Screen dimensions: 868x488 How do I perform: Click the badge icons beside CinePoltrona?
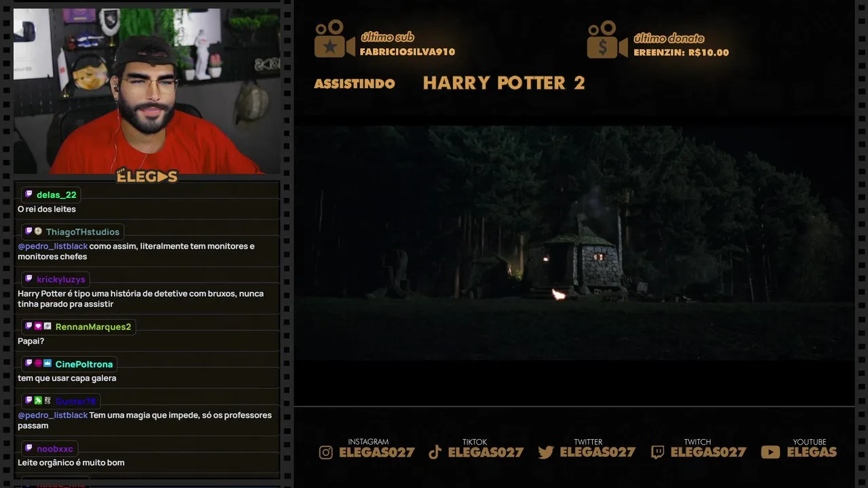[38, 363]
